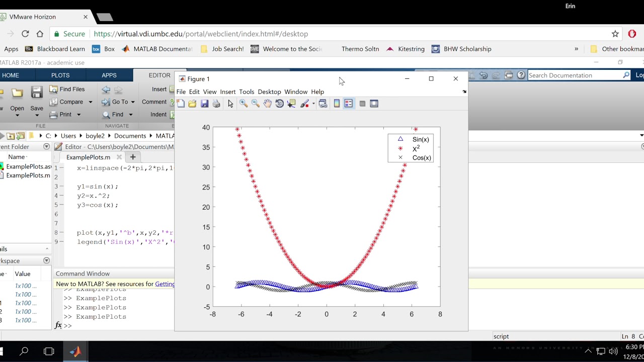The image size is (644, 362).
Task: Activate the Zoom In magnifier tool
Action: (244, 104)
